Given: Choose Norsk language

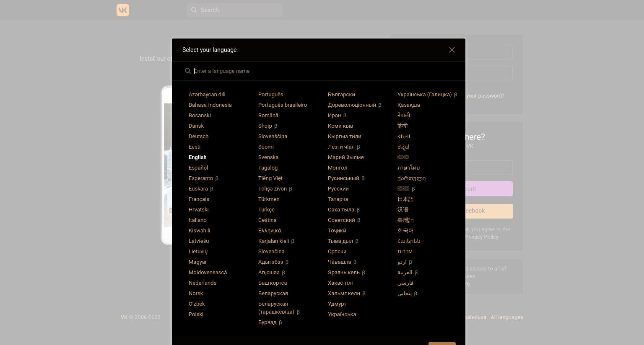Looking at the screenshot, I should pyautogui.click(x=196, y=294).
